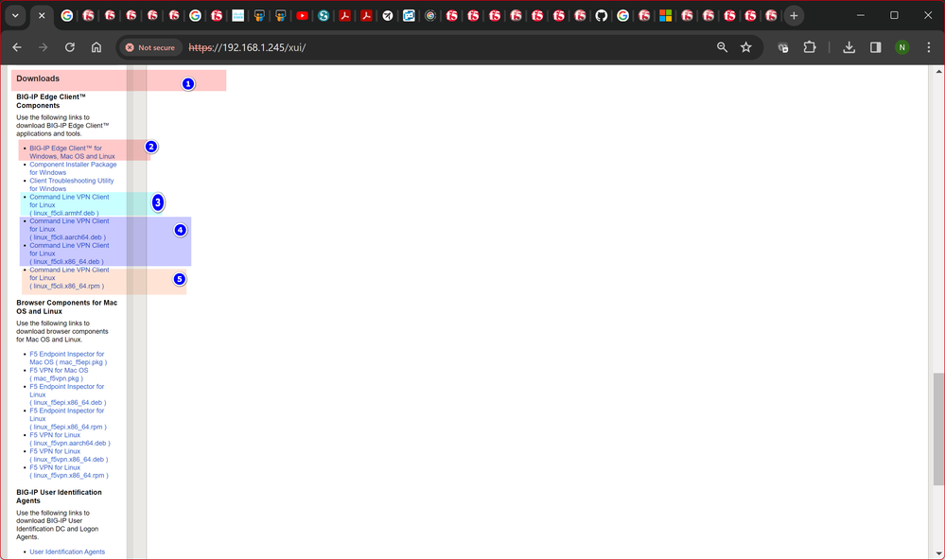Viewport: 945px width, 560px height.
Task: Reload the current page
Action: pos(70,47)
